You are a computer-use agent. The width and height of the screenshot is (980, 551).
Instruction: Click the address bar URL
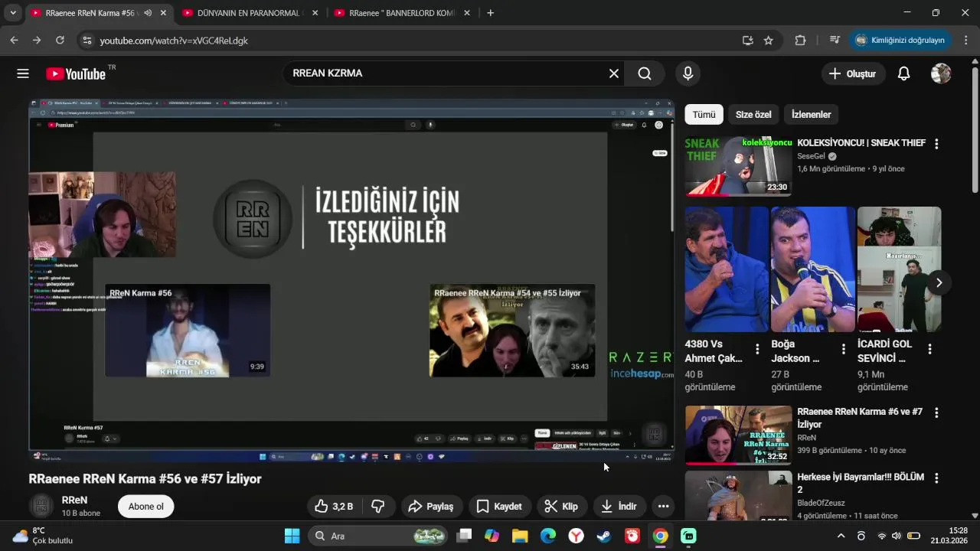(x=174, y=41)
